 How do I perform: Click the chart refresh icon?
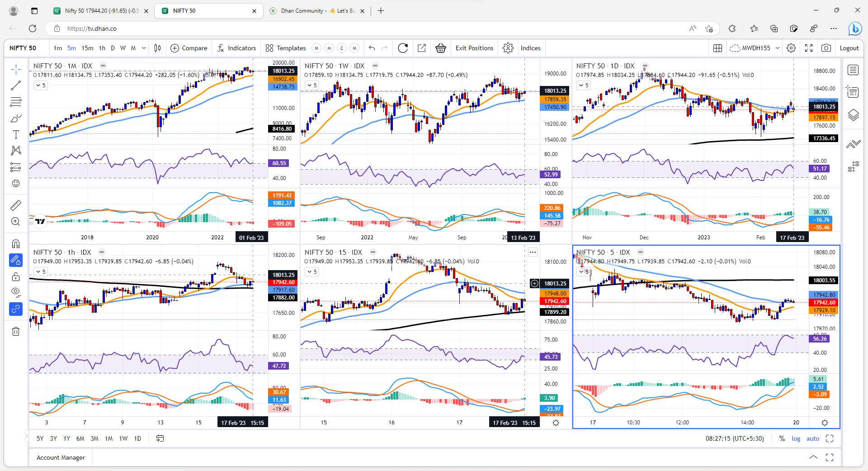pos(403,48)
